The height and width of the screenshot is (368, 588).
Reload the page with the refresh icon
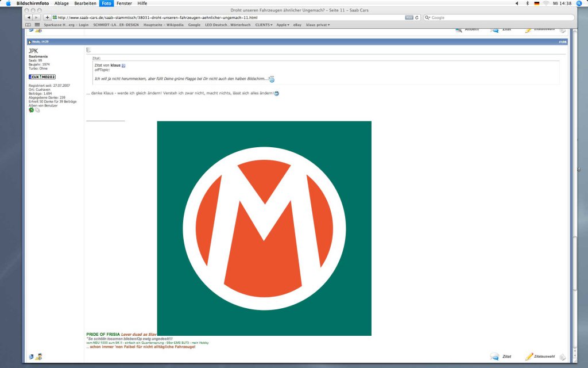pyautogui.click(x=417, y=18)
